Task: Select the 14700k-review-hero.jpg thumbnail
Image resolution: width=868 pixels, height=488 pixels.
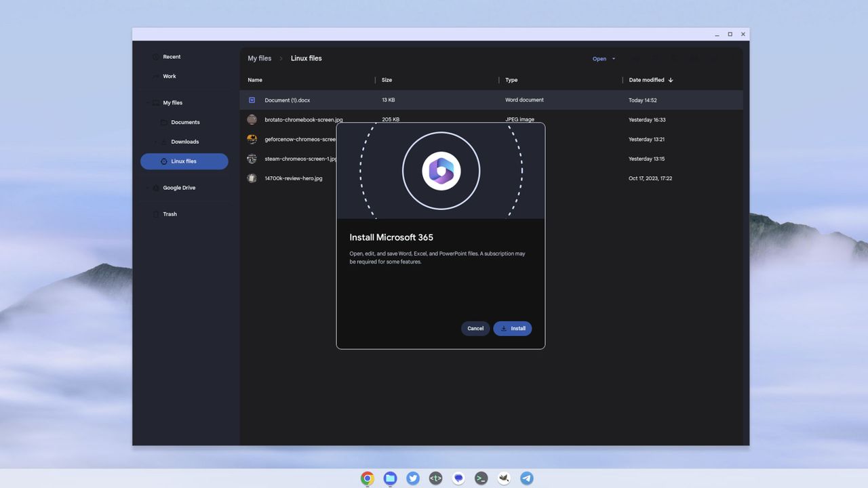Action: [252, 178]
